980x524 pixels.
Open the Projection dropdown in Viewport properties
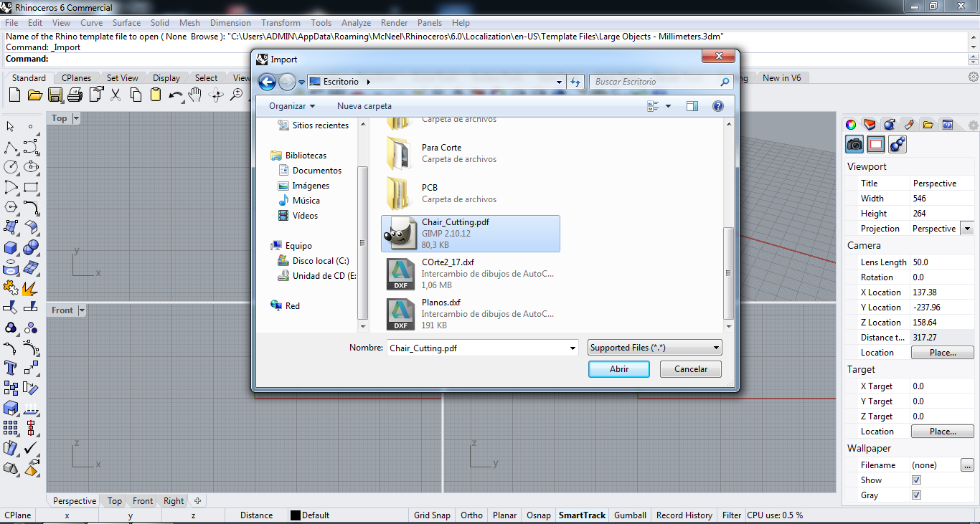[x=966, y=229]
